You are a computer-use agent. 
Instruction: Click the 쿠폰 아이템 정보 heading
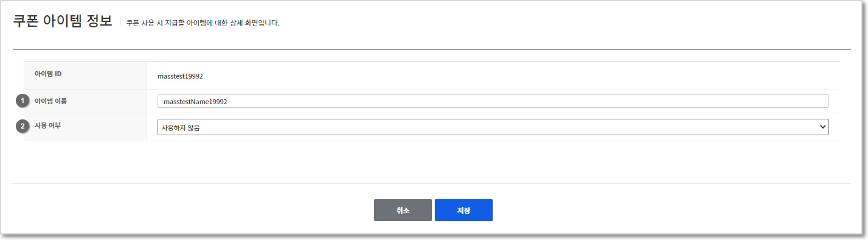click(x=63, y=21)
